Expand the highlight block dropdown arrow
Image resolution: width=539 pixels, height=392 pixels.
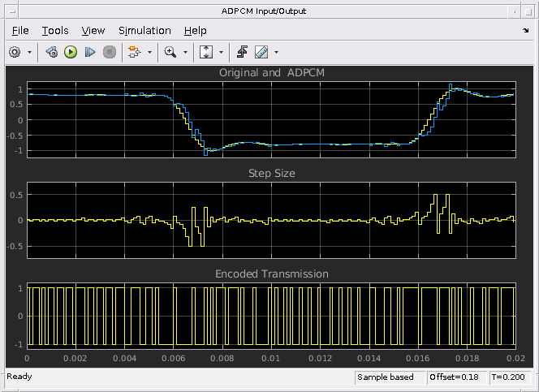(149, 52)
